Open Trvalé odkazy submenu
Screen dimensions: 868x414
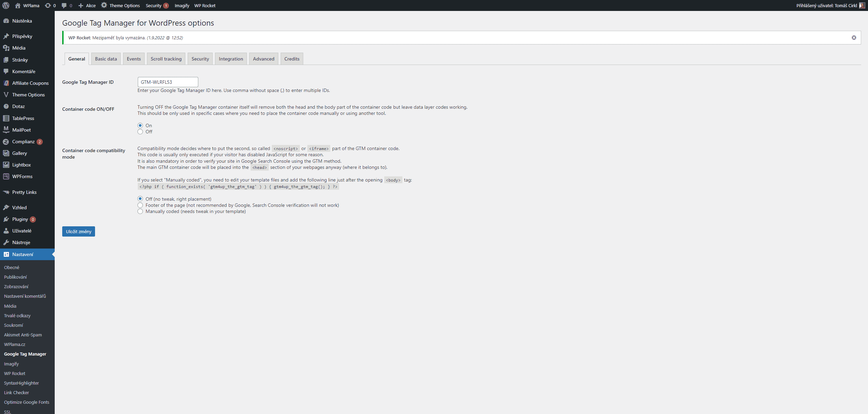[x=17, y=316]
